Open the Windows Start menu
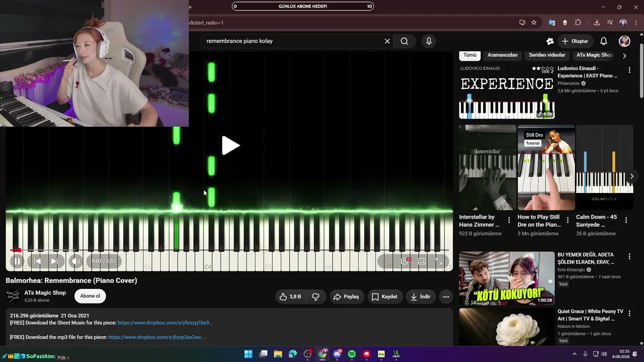The height and width of the screenshot is (362, 644). pos(248,354)
